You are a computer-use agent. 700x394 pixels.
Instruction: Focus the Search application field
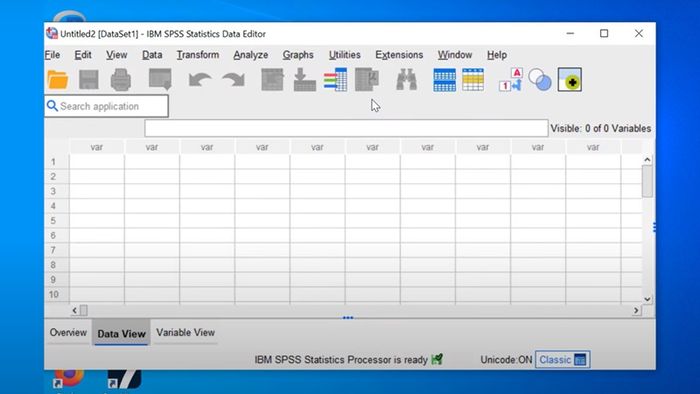pyautogui.click(x=107, y=106)
